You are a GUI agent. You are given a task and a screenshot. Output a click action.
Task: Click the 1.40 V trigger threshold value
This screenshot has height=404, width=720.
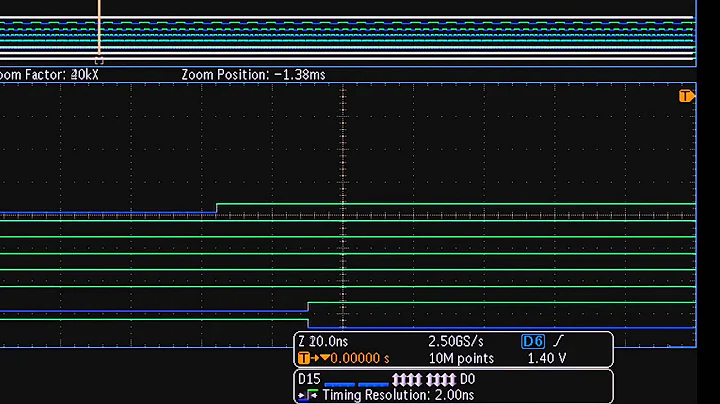pos(546,359)
